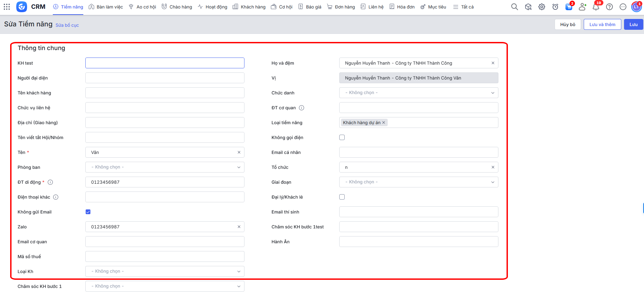644x293 pixels.
Task: Click the Mã số thuế input field
Action: coord(165,256)
